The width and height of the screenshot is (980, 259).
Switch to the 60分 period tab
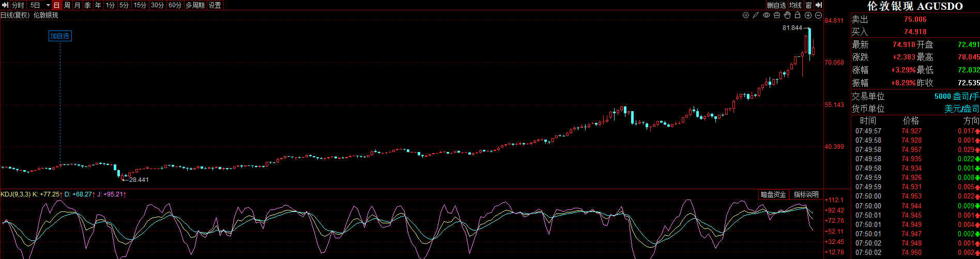pyautogui.click(x=175, y=5)
